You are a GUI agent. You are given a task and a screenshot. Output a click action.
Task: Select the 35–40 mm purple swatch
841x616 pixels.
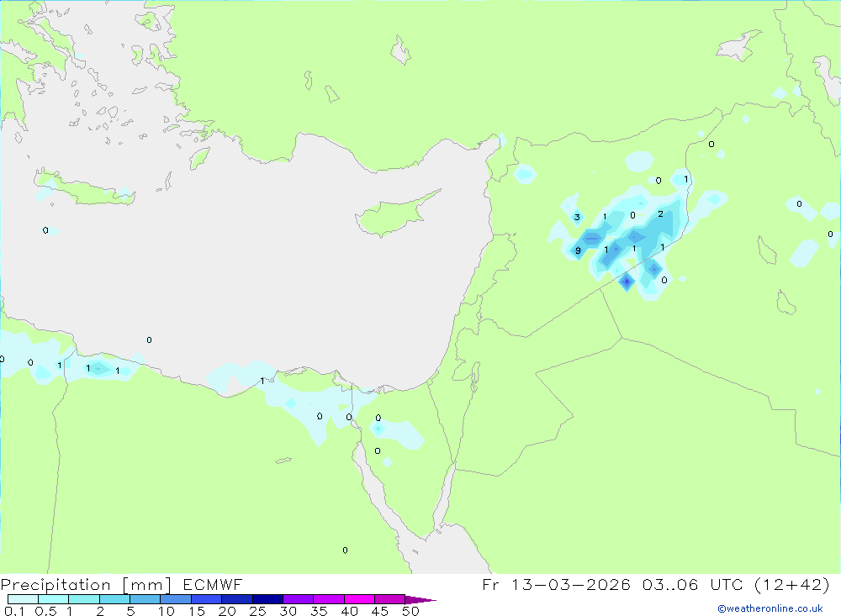point(328,599)
